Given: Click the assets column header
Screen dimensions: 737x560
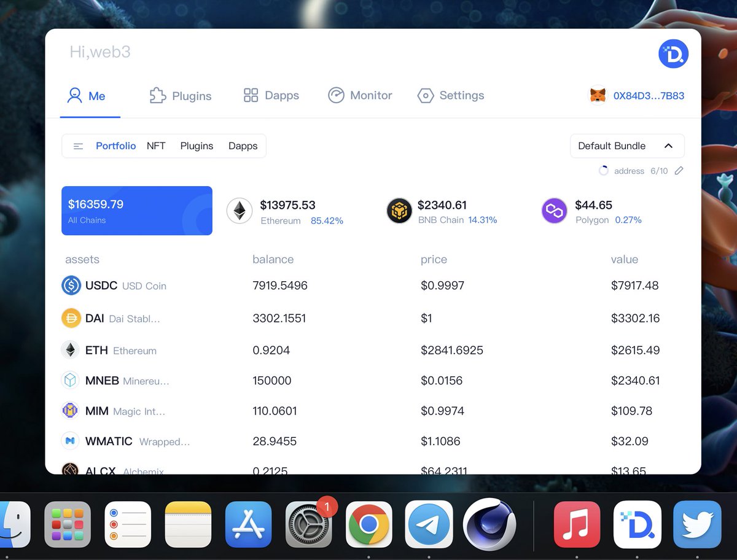Looking at the screenshot, I should pyautogui.click(x=82, y=260).
